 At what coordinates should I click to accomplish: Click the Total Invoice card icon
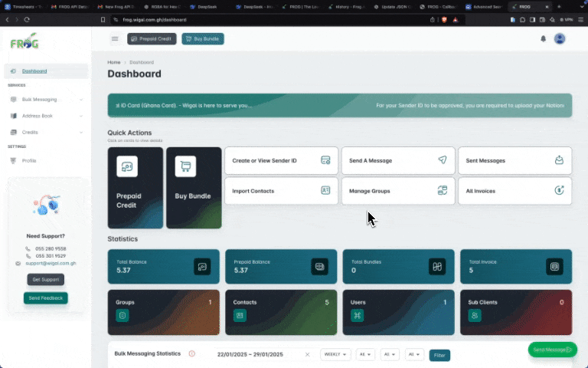pos(554,267)
